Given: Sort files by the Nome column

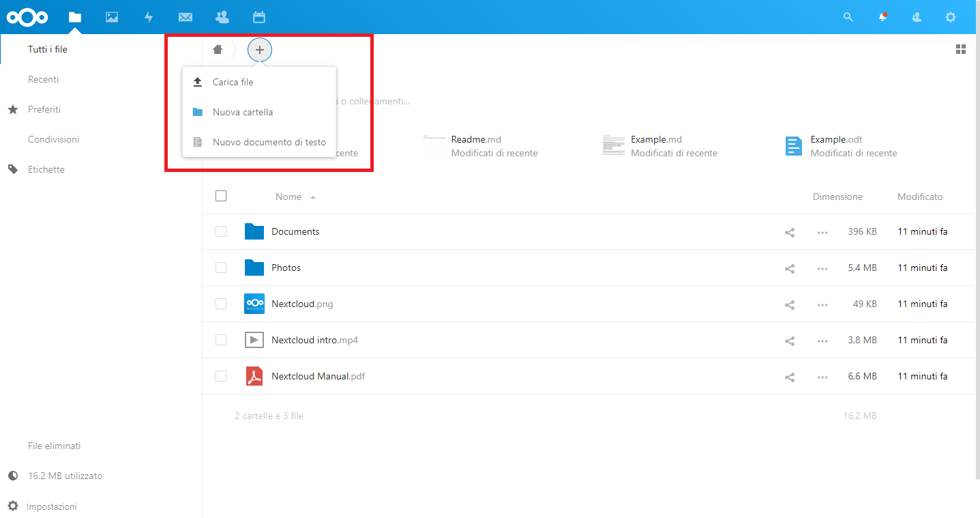Looking at the screenshot, I should pos(288,197).
